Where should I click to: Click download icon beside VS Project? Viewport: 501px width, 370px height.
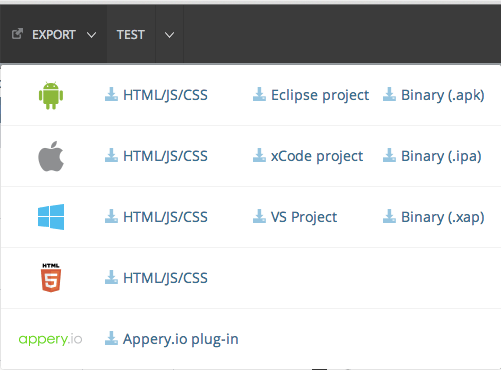point(259,216)
